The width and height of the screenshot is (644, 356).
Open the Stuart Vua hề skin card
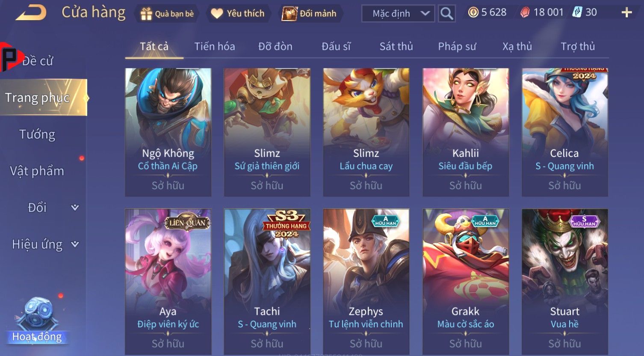click(x=564, y=281)
